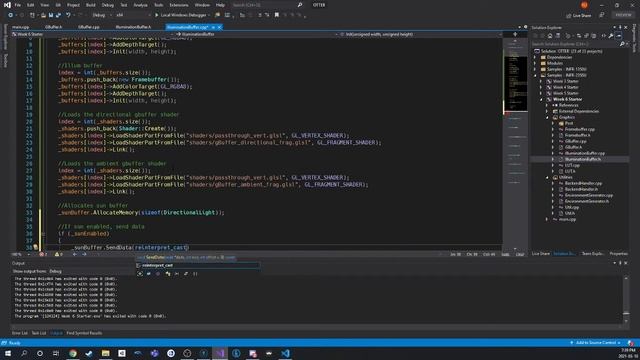Click Add to Source Control in status bar
Viewport: 640px width, 360px height.
click(596, 343)
